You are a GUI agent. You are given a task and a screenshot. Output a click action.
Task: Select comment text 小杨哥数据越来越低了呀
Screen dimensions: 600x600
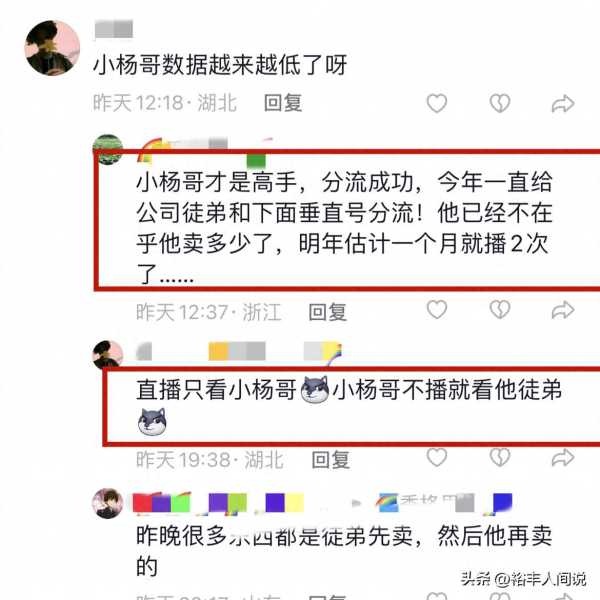point(220,64)
